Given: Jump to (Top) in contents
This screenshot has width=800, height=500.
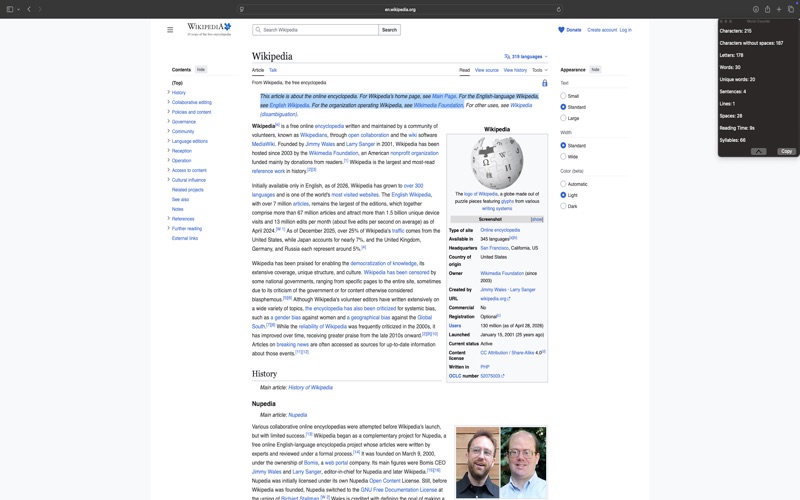Looking at the screenshot, I should point(177,83).
